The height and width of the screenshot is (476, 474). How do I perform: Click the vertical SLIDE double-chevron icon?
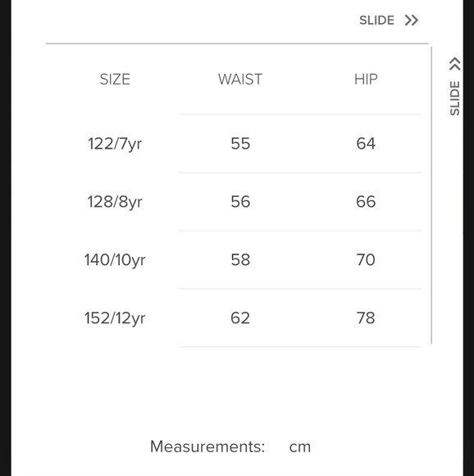455,64
